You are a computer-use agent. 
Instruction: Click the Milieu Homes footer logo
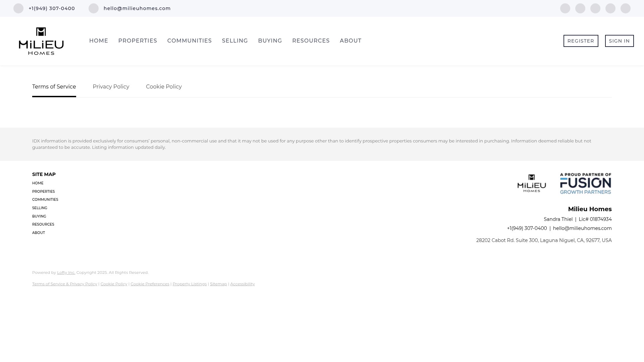click(532, 183)
